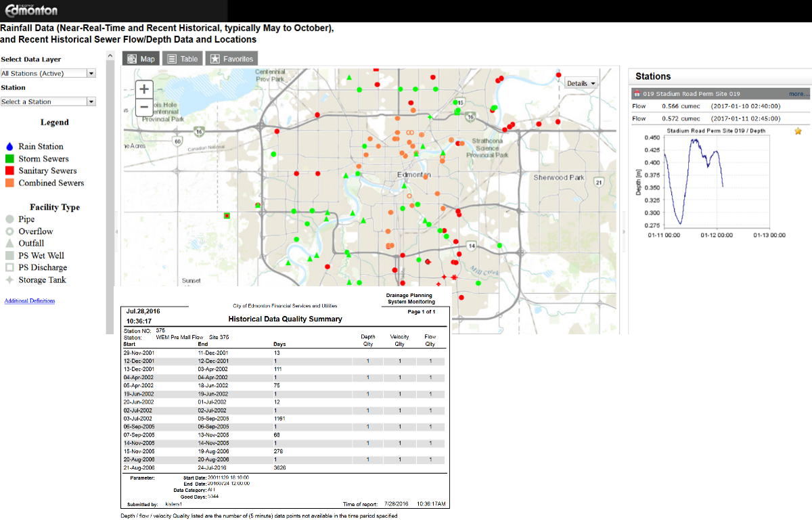Click the 'Legend' heading in the sidebar
The width and height of the screenshot is (812, 521).
[55, 122]
